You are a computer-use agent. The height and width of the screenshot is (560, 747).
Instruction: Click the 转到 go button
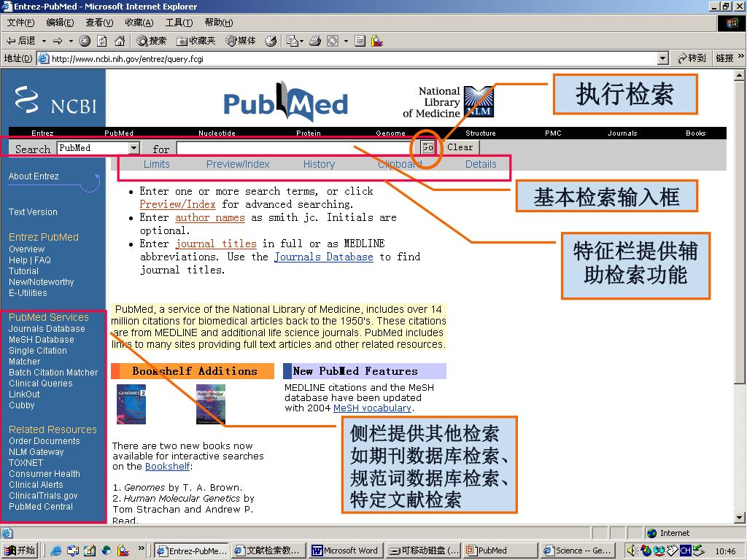[x=692, y=58]
